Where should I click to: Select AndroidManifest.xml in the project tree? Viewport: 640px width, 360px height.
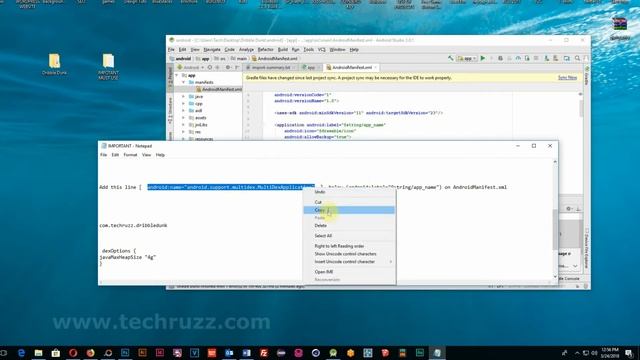point(219,89)
